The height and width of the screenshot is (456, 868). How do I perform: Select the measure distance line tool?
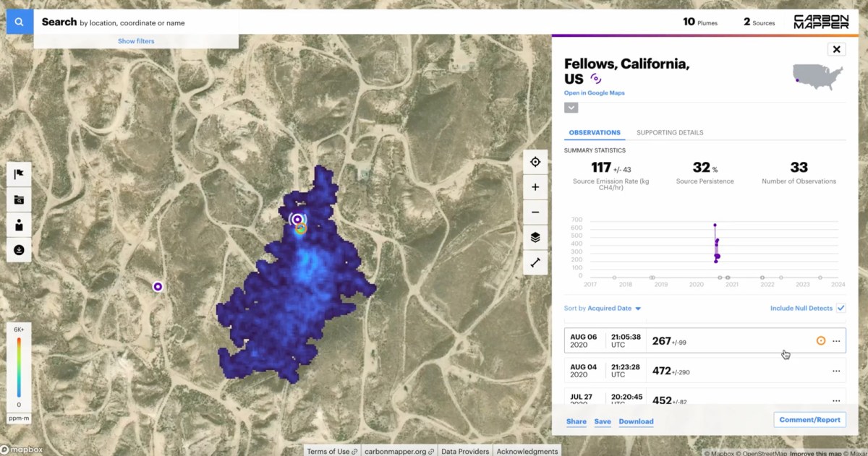535,262
